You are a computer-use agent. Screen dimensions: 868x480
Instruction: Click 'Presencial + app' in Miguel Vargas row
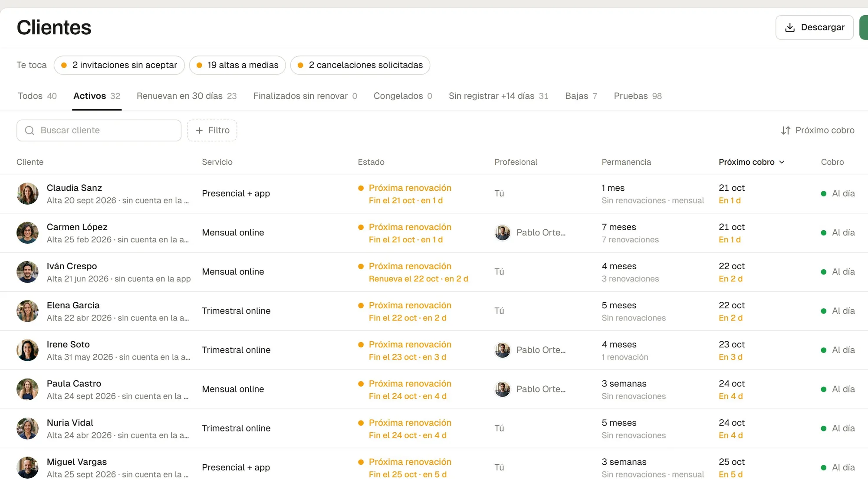pos(236,467)
